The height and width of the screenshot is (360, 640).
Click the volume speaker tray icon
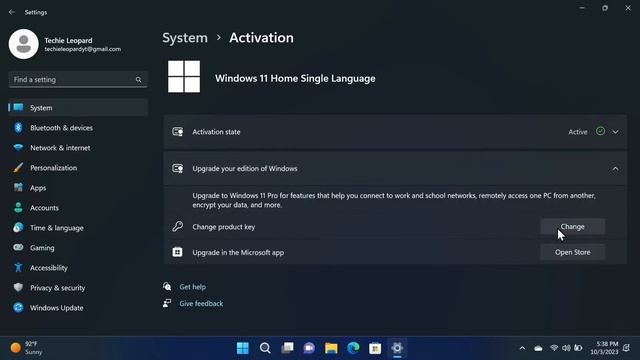pos(566,348)
